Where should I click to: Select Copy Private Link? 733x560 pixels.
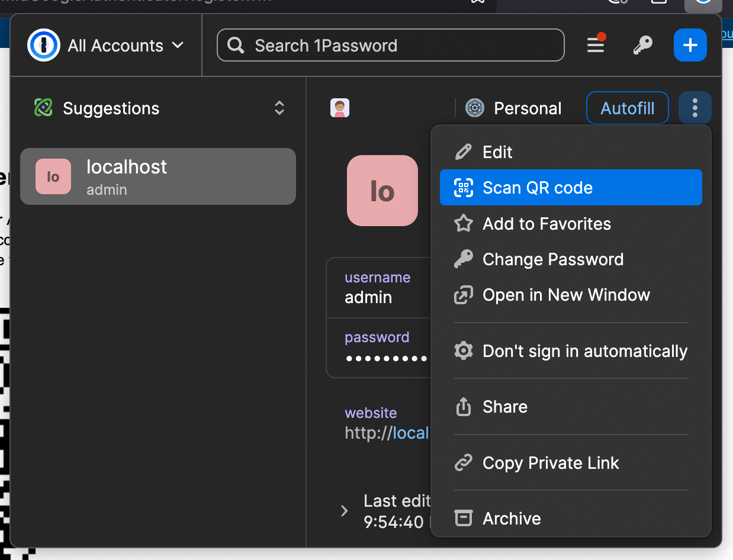pyautogui.click(x=550, y=463)
